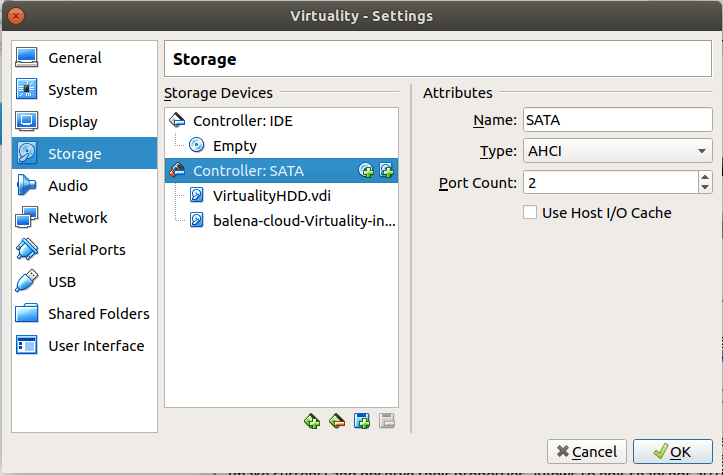723x475 pixels.
Task: Click the Display screen icon
Action: pyautogui.click(x=26, y=121)
